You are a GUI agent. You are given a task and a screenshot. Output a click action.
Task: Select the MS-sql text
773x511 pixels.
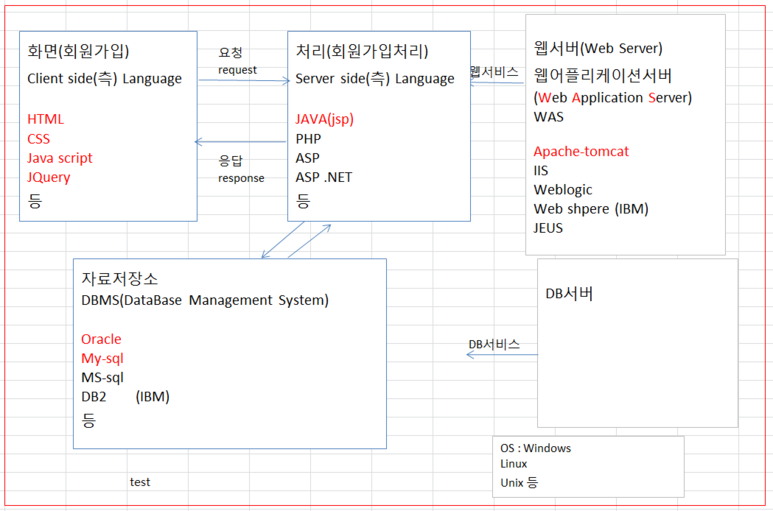point(102,377)
